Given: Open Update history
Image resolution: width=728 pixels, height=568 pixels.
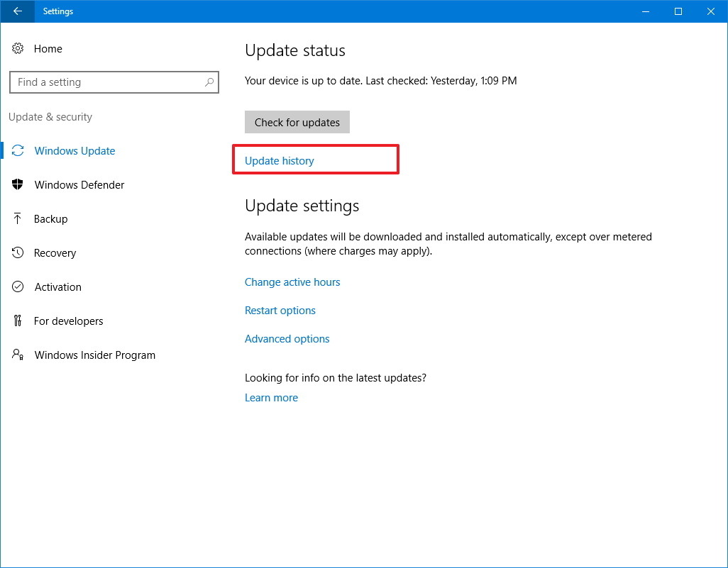Looking at the screenshot, I should pyautogui.click(x=278, y=160).
